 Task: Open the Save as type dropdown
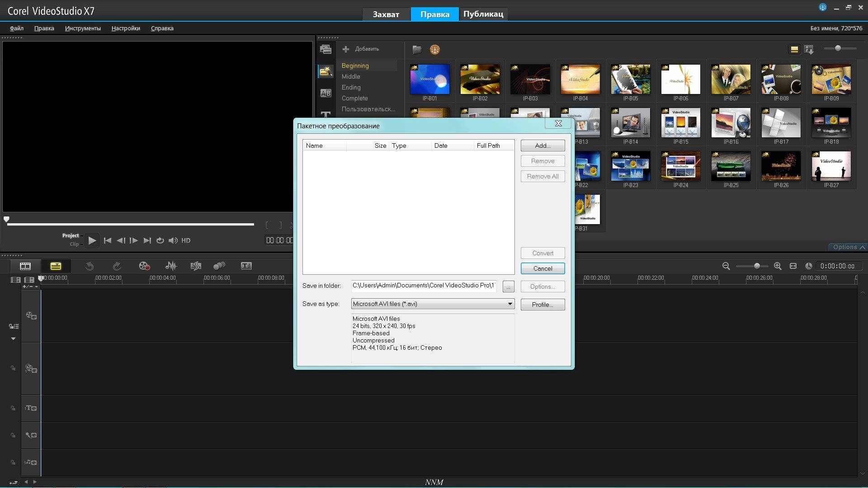coord(433,304)
